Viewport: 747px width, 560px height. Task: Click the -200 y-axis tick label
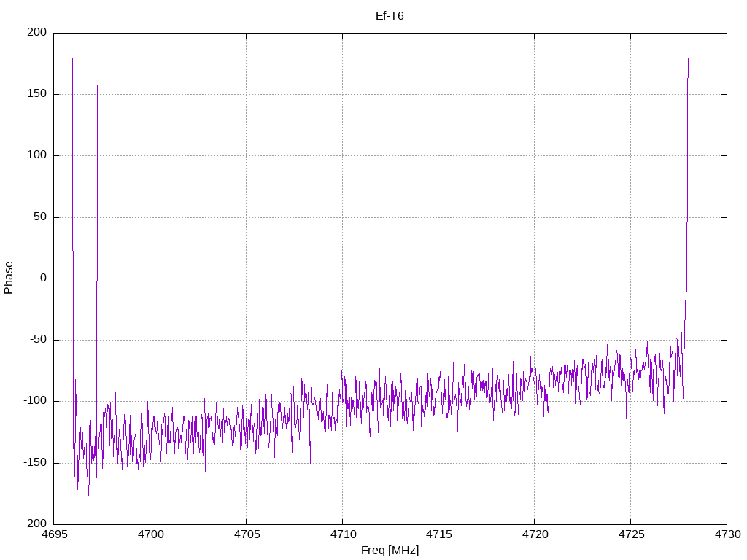pos(36,524)
